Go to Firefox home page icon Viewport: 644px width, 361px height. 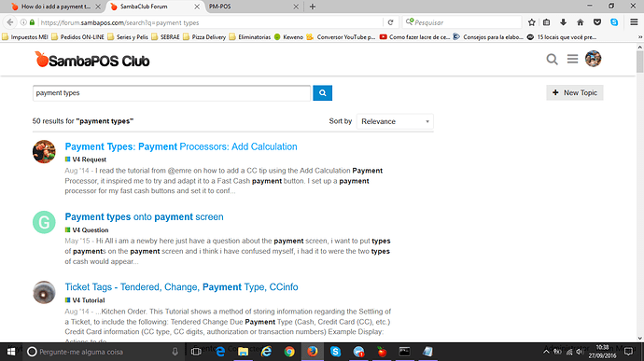click(x=580, y=22)
